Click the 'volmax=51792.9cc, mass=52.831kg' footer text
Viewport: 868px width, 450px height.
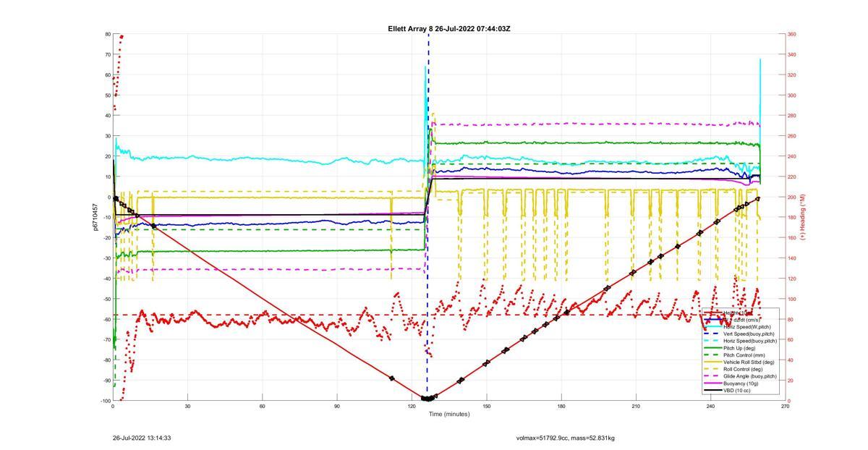click(x=566, y=438)
